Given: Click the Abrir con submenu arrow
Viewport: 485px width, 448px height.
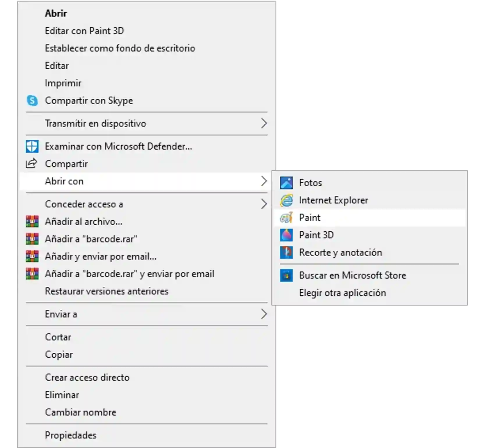Looking at the screenshot, I should click(264, 181).
